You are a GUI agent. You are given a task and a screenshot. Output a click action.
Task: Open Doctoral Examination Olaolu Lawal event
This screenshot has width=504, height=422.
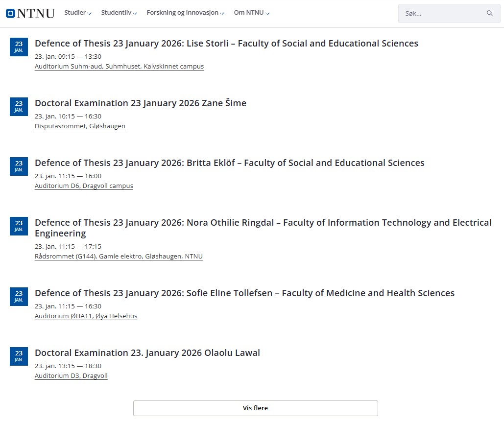click(x=147, y=352)
